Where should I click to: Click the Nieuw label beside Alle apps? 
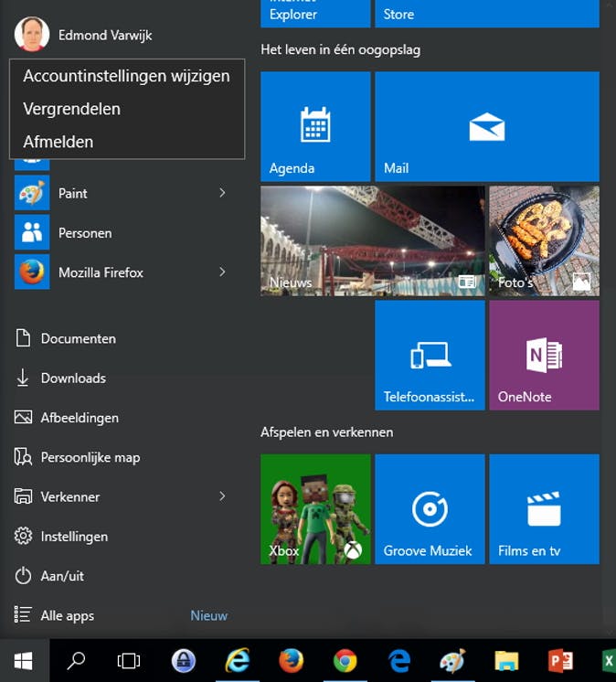pos(208,615)
